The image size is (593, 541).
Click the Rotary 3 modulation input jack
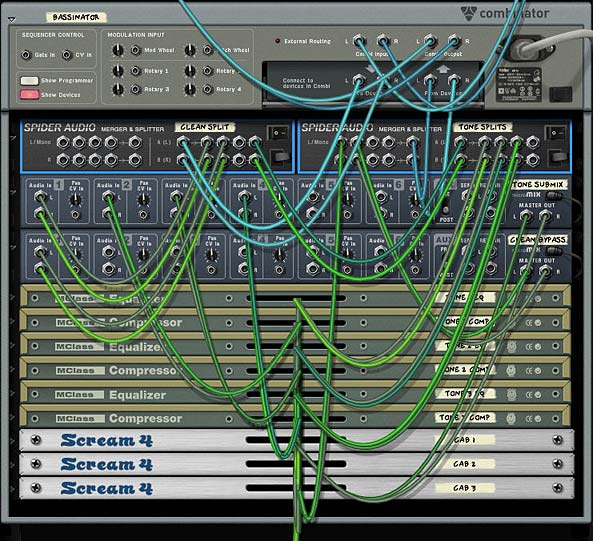(135, 89)
